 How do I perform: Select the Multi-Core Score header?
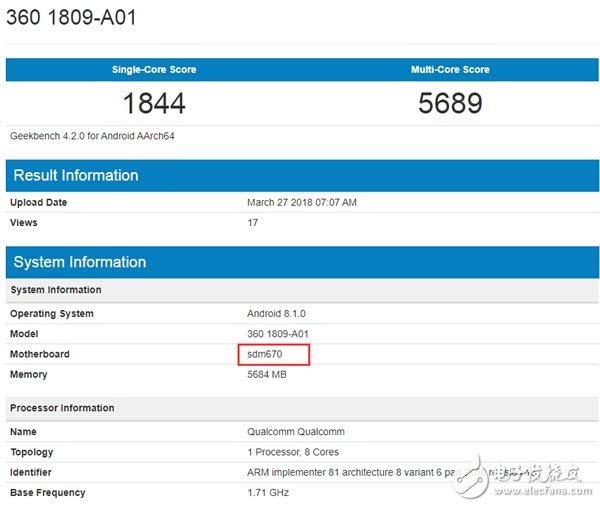pyautogui.click(x=449, y=70)
